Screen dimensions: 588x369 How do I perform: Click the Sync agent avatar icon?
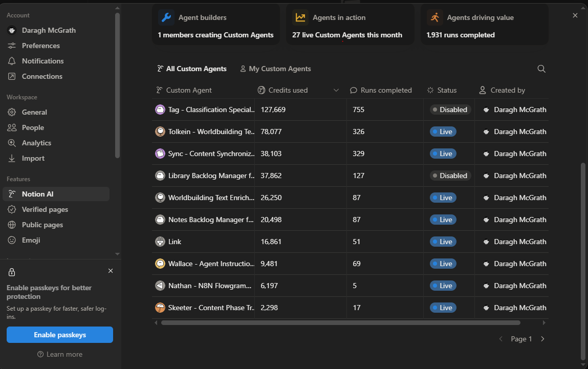(160, 154)
